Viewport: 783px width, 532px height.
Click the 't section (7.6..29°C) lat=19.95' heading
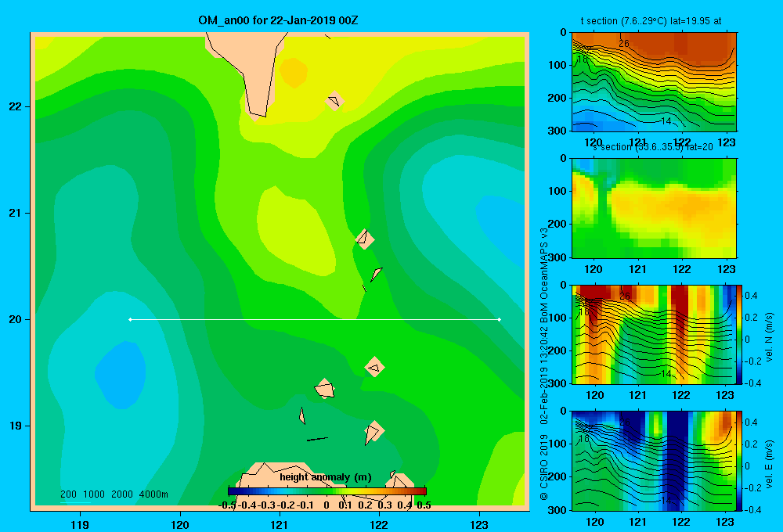click(x=651, y=21)
